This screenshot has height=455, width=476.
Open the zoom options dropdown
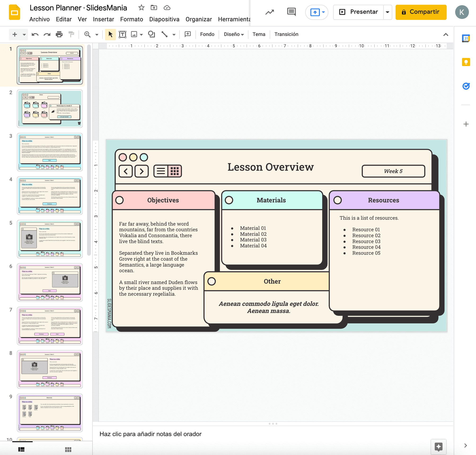(x=97, y=34)
